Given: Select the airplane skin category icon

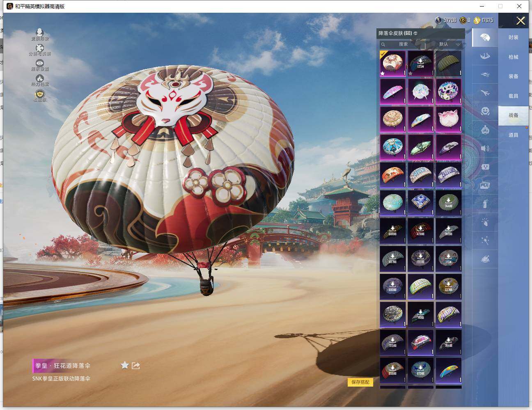Looking at the screenshot, I should tap(485, 93).
